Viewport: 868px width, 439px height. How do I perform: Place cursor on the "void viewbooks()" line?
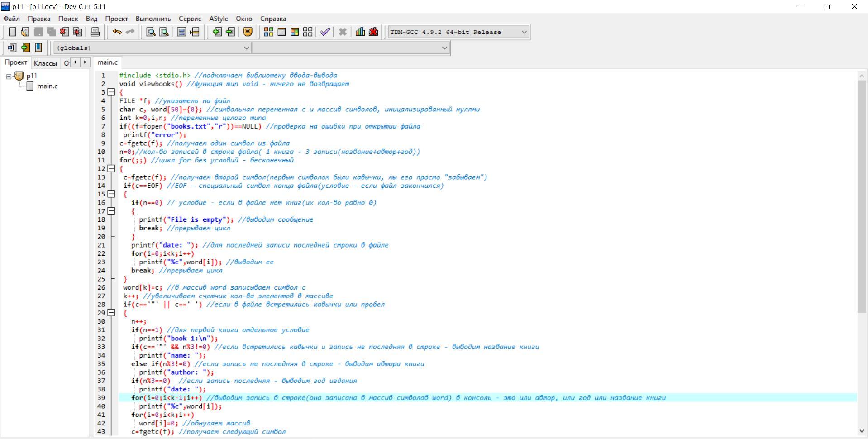tap(234, 84)
